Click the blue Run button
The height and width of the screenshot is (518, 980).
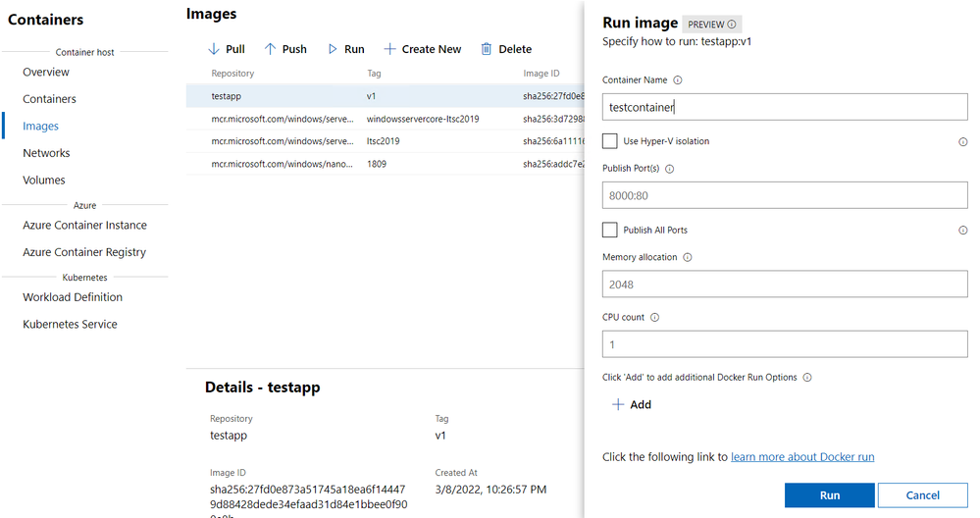click(x=829, y=495)
